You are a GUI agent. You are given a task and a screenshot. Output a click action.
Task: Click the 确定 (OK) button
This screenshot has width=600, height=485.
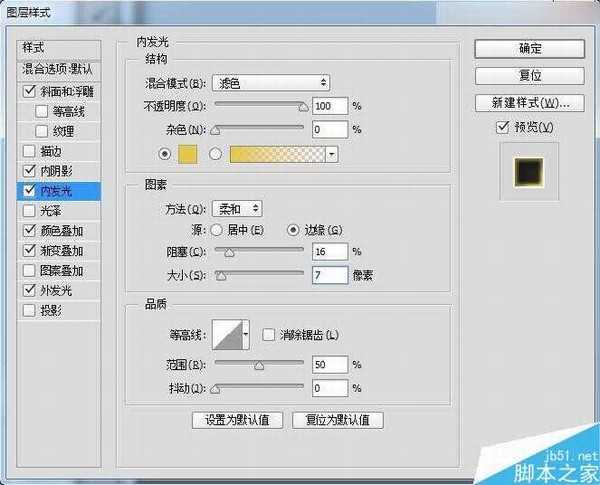click(529, 48)
